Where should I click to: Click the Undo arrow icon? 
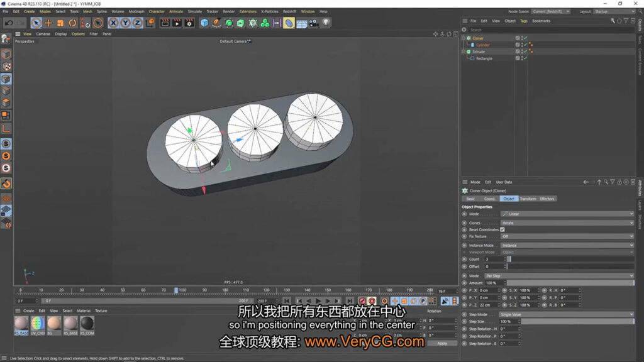(x=9, y=23)
